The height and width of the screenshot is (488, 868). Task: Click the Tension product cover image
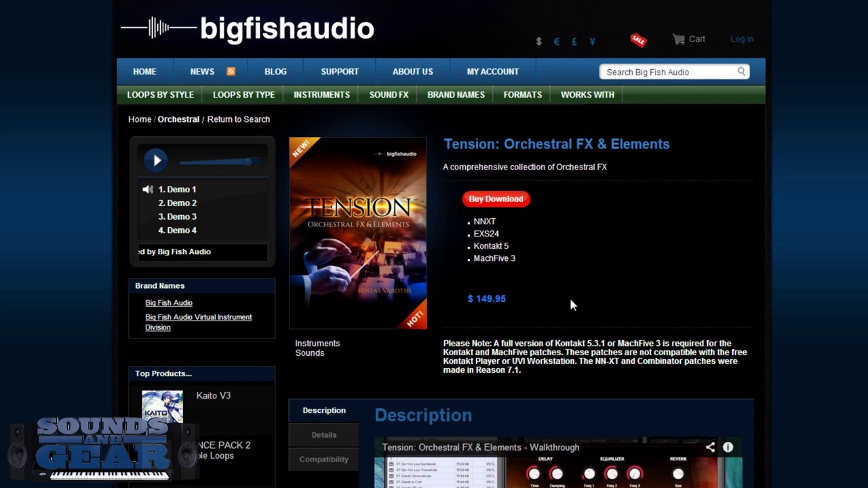click(358, 233)
